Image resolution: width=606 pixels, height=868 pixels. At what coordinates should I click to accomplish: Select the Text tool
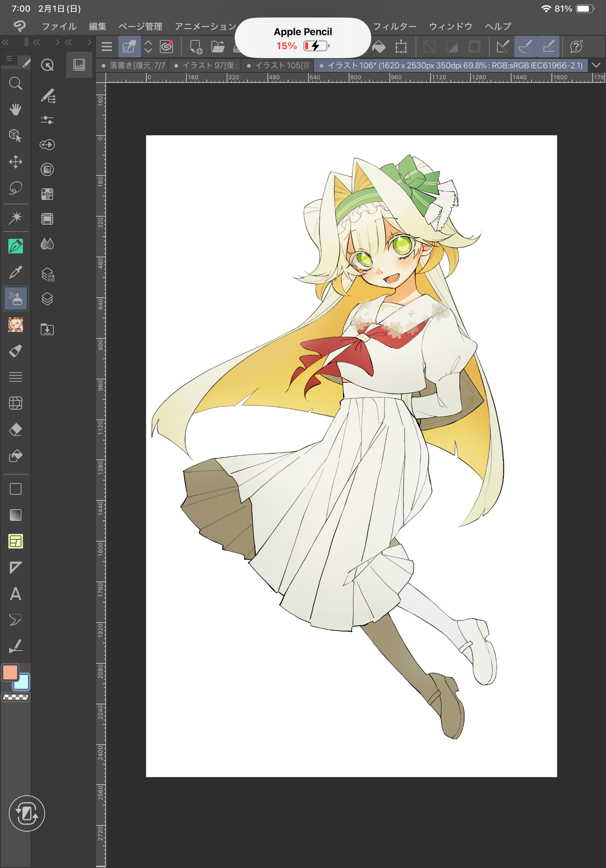click(16, 594)
